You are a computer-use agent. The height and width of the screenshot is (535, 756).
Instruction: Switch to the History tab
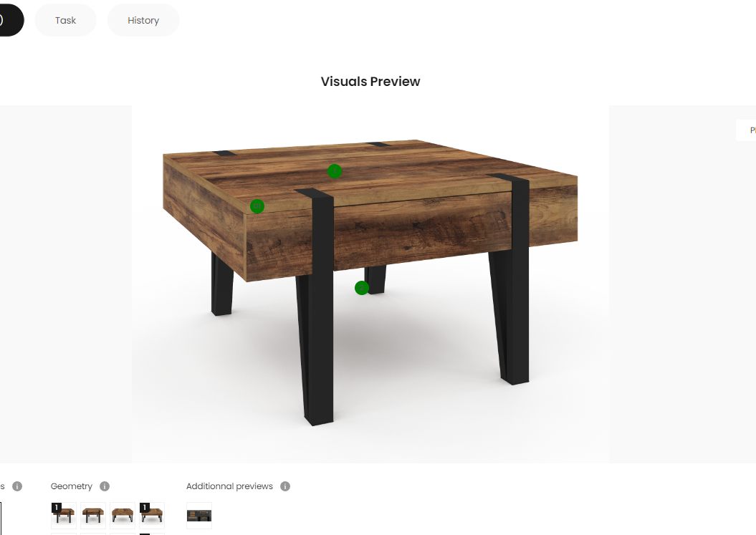143,20
